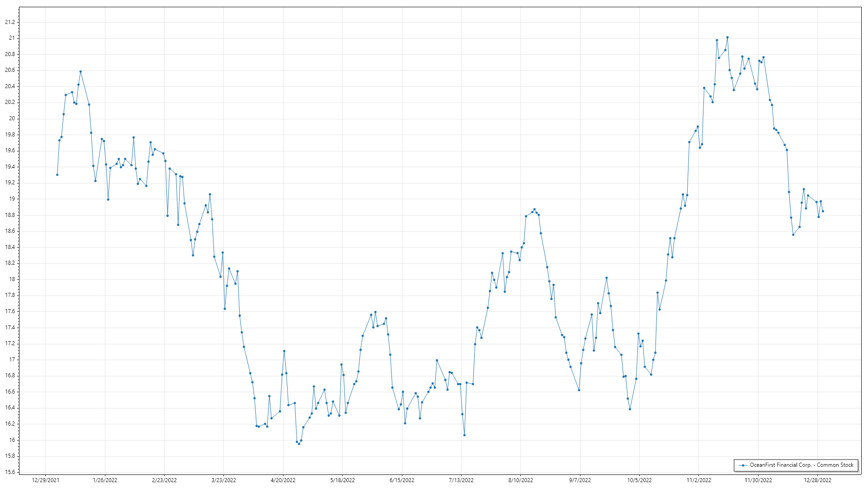868x488 pixels.
Task: Click the 6/15/2022 x-axis date label
Action: point(402,480)
